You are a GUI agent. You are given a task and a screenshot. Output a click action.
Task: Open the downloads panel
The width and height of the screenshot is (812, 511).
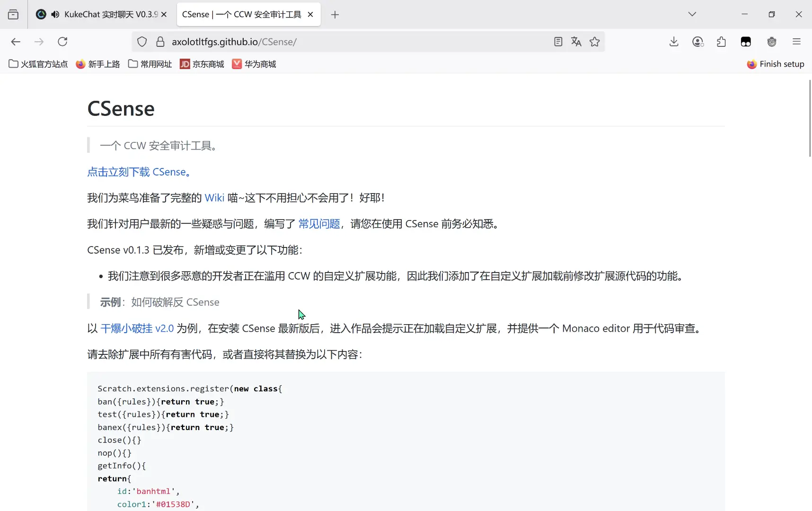coord(674,42)
